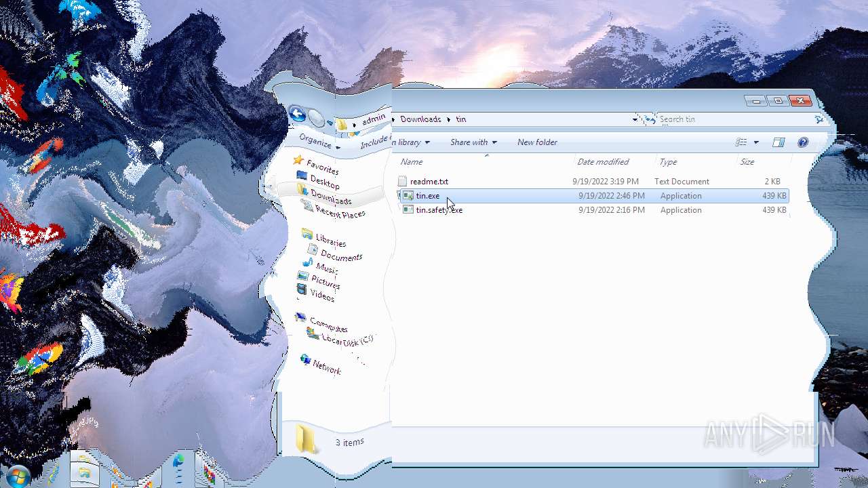Open the Include in library menu
Viewport: 868px width, 488px height.
(x=395, y=142)
